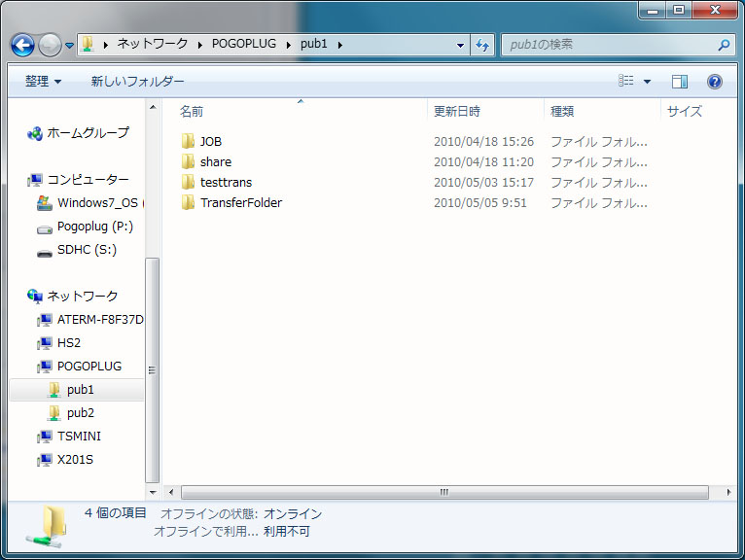Click the コンピューター icon
The image size is (745, 560).
pyautogui.click(x=35, y=180)
